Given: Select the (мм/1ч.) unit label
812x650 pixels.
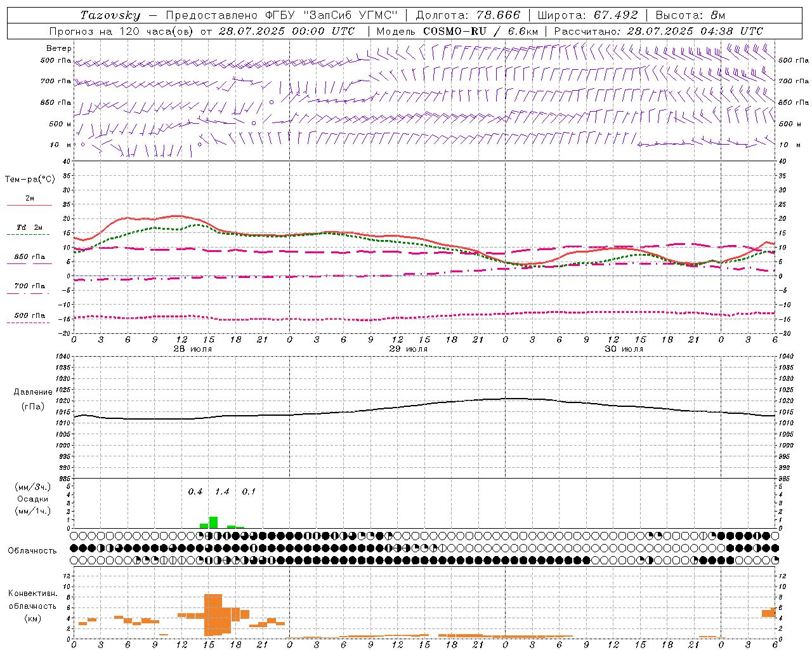Looking at the screenshot, I should point(33,511).
